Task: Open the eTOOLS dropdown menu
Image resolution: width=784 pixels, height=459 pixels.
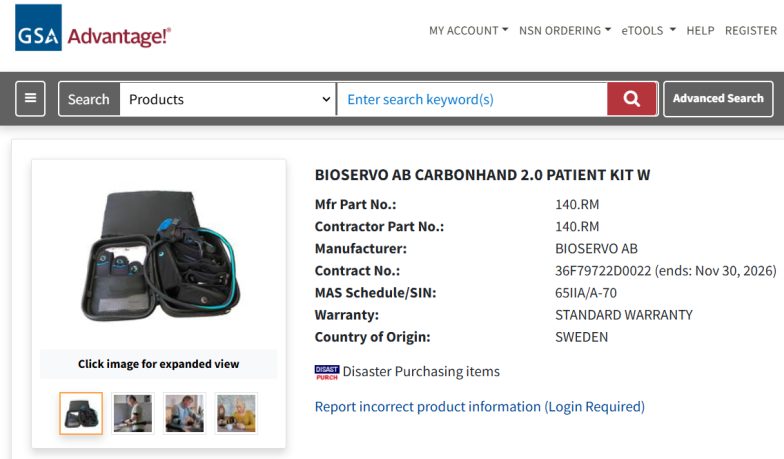Action: coord(648,31)
